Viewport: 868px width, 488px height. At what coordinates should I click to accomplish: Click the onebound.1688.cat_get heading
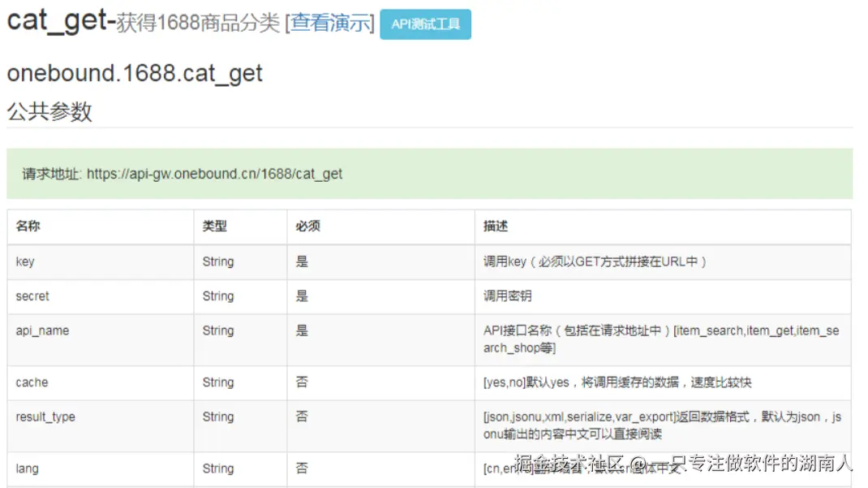135,74
